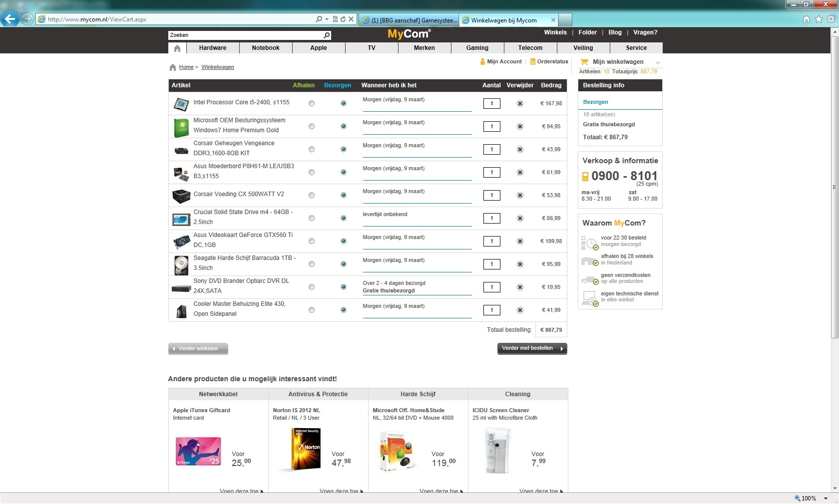
Task: Select Bezorgen for Intel Processor Core i5-2400
Action: click(x=344, y=104)
